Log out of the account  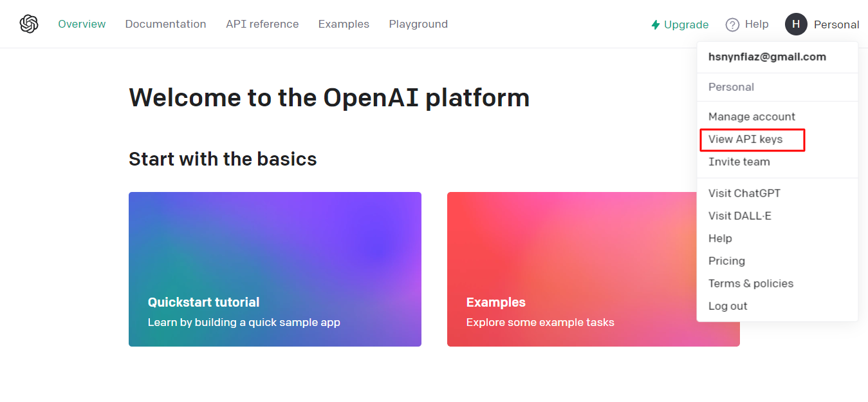click(728, 306)
